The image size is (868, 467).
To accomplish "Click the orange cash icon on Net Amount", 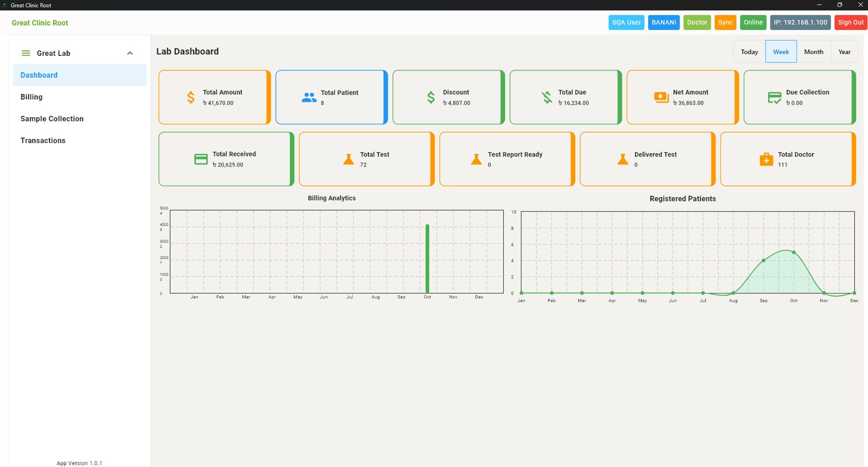I will [661, 98].
